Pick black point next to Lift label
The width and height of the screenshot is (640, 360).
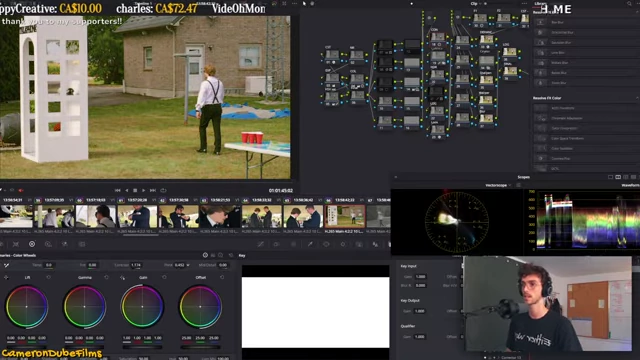6,278
